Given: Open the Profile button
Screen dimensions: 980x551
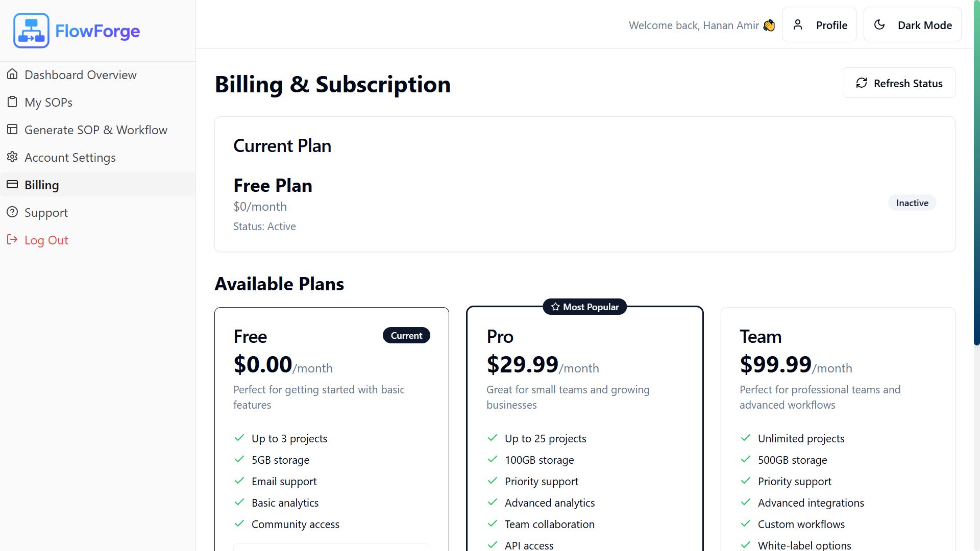Looking at the screenshot, I should [819, 25].
